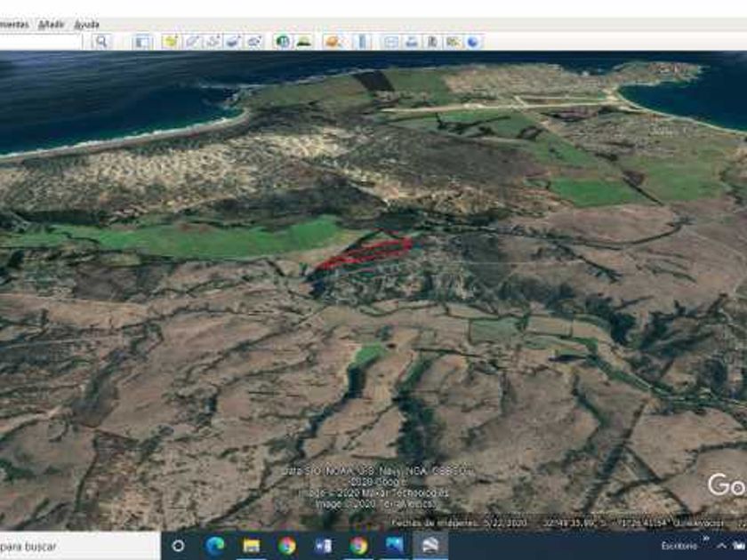The height and width of the screenshot is (560, 747).
Task: Click the red outlined polygon on map
Action: (x=366, y=253)
